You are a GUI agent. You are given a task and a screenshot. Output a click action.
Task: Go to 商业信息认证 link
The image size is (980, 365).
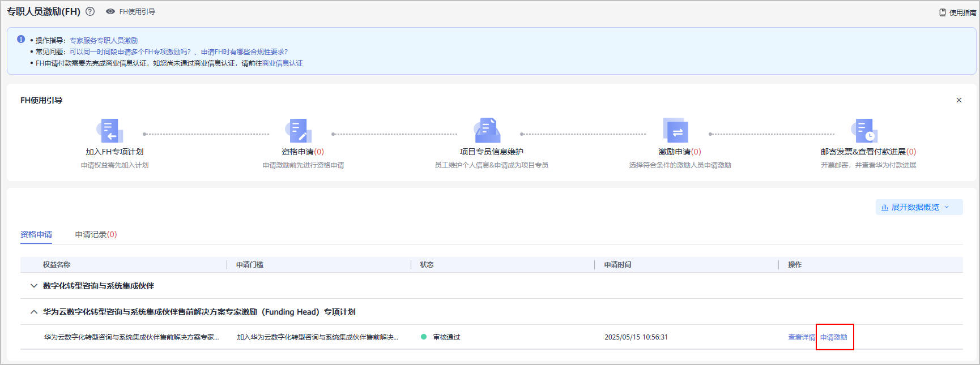(x=283, y=63)
